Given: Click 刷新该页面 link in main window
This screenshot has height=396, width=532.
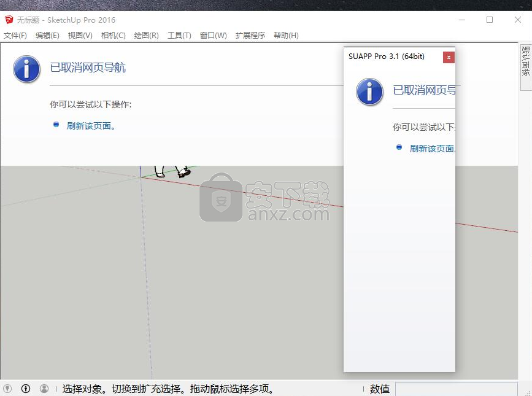Looking at the screenshot, I should 91,126.
